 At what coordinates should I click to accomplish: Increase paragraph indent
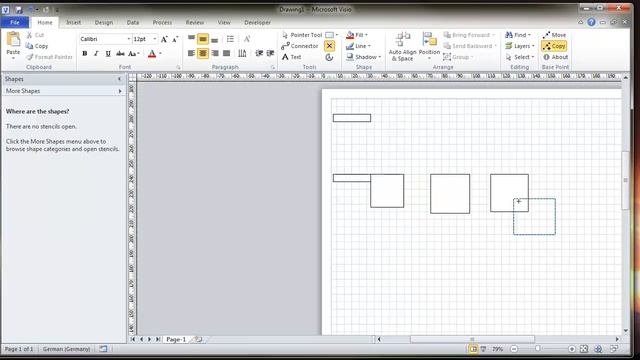click(x=270, y=53)
